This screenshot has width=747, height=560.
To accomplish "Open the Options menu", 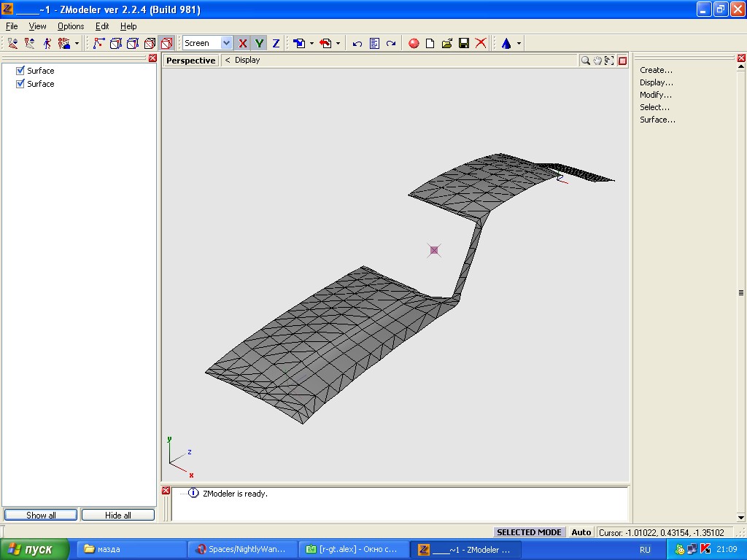I will [x=71, y=26].
